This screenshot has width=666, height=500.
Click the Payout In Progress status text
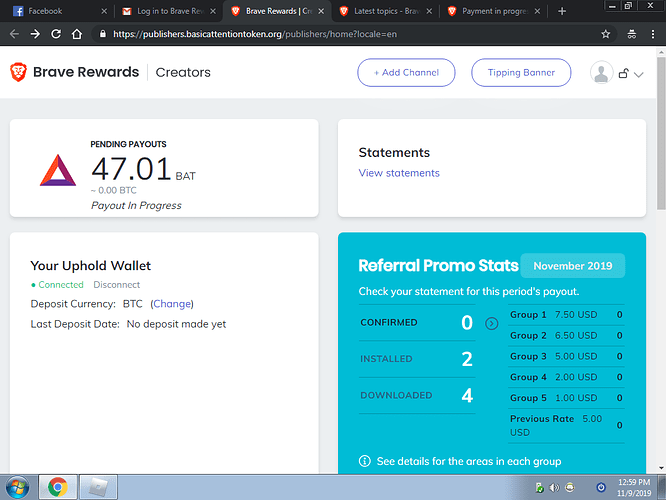pos(136,205)
